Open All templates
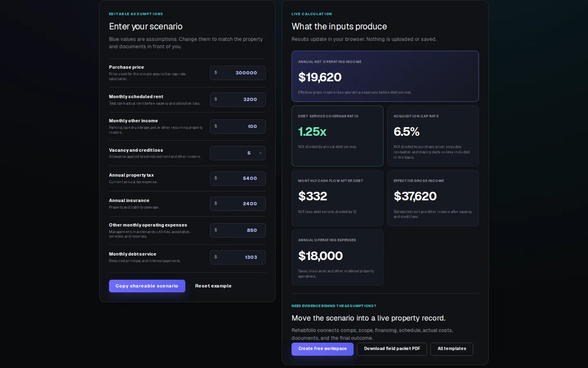This screenshot has width=588, height=368. 452,349
